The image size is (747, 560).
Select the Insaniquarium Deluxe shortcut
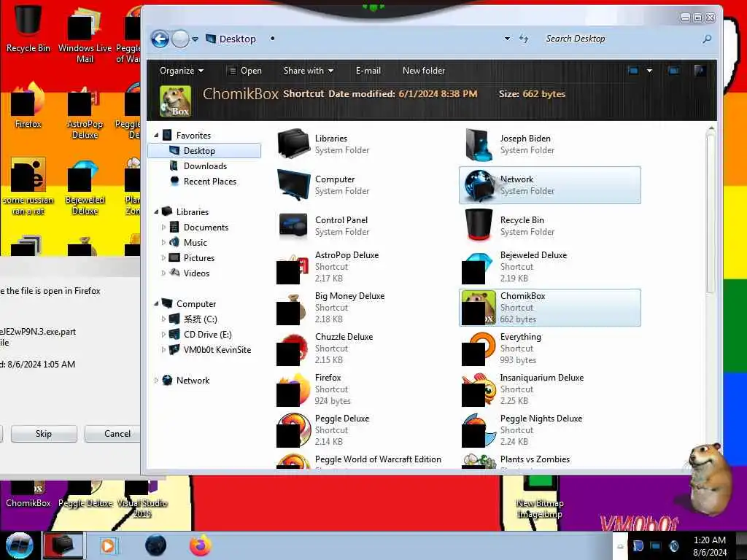coord(550,389)
